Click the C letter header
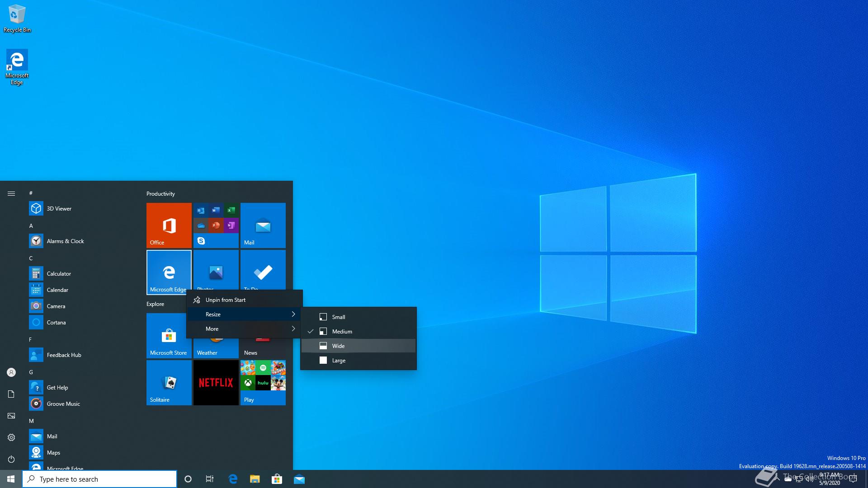Screen dimensions: 868x488 (31, 258)
